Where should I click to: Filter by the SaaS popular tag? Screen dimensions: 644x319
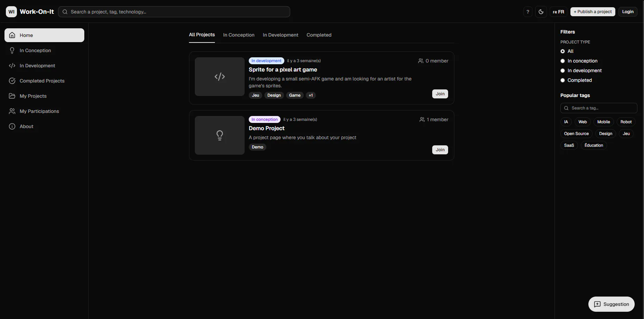pyautogui.click(x=569, y=145)
